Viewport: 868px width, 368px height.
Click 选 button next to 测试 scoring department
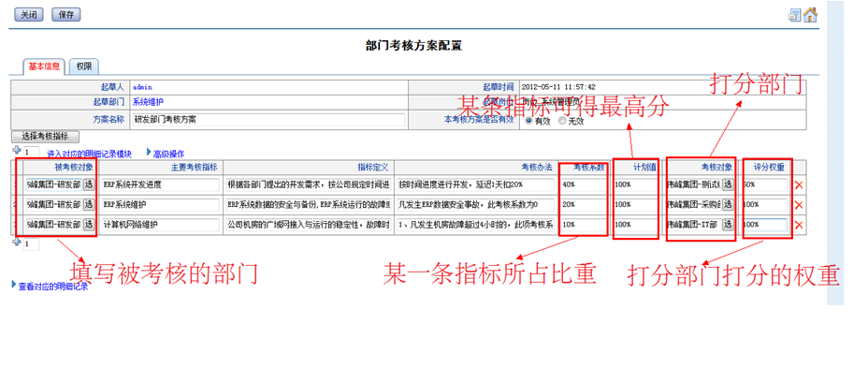728,184
